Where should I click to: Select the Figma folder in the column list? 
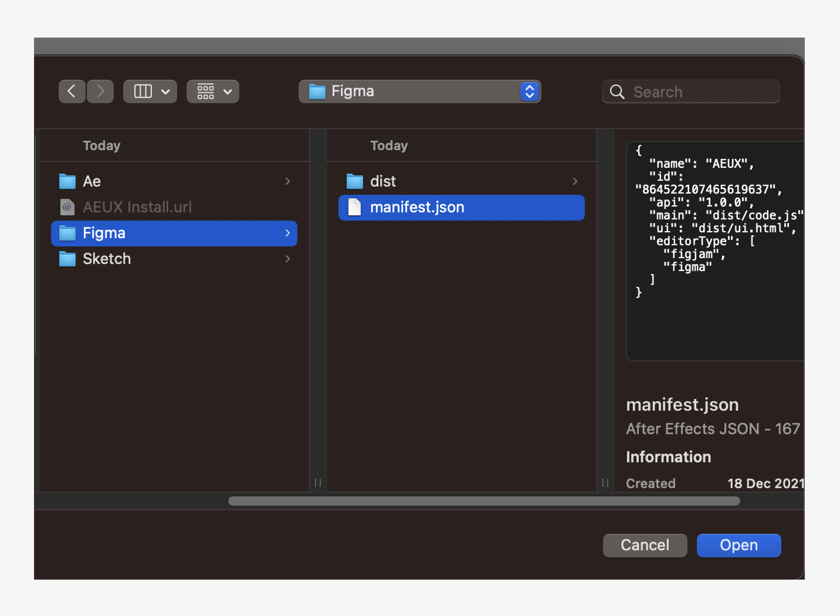coord(149,233)
